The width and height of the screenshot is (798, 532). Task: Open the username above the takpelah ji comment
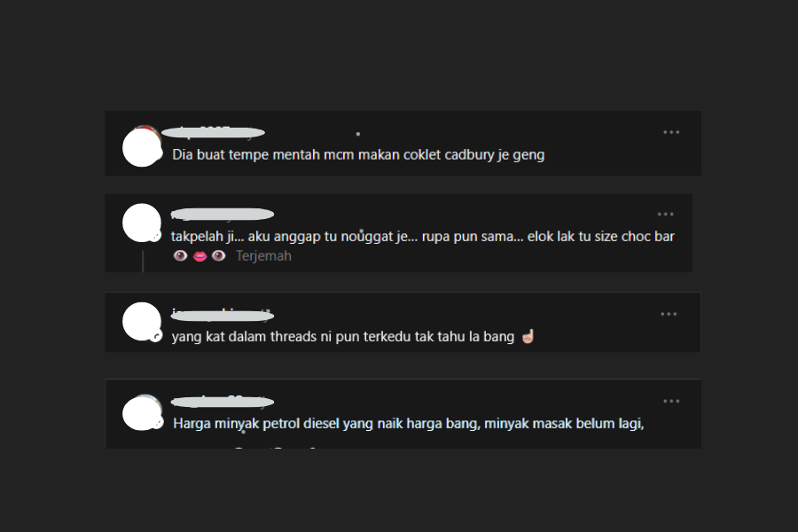(222, 215)
